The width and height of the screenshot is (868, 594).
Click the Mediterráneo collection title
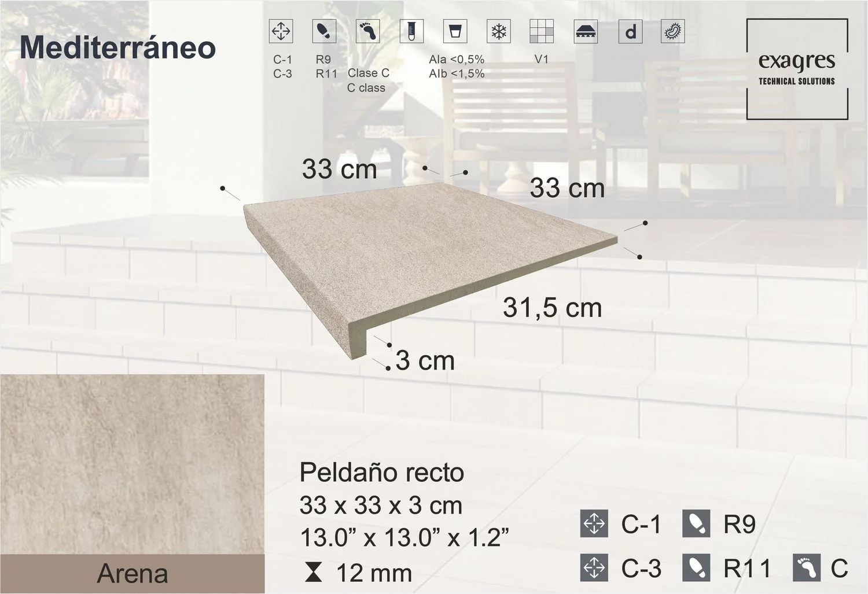[x=118, y=47]
